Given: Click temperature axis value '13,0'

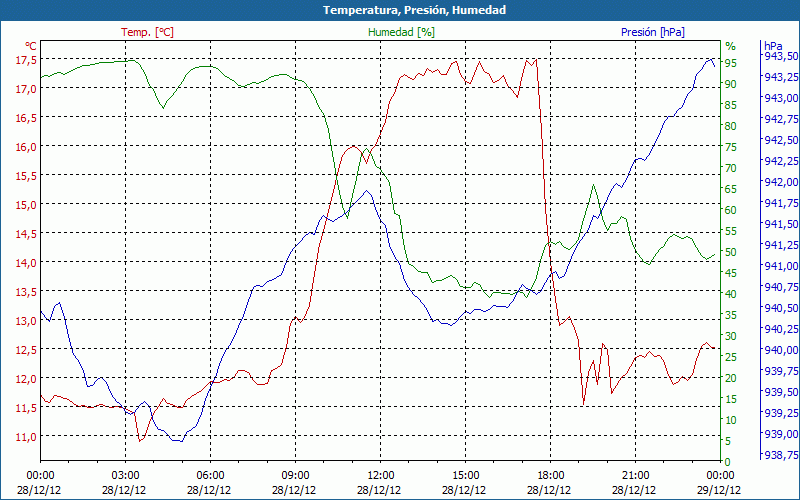Looking at the screenshot, I should [27, 320].
